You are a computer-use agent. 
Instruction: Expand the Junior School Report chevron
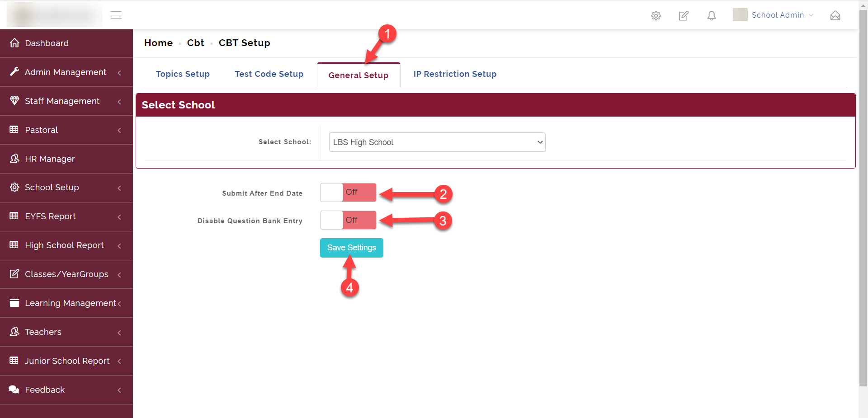pos(119,361)
